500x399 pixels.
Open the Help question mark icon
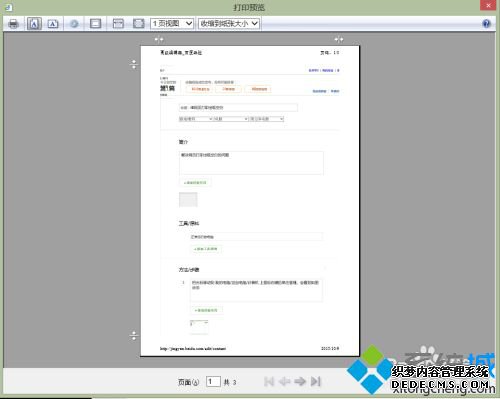486,24
